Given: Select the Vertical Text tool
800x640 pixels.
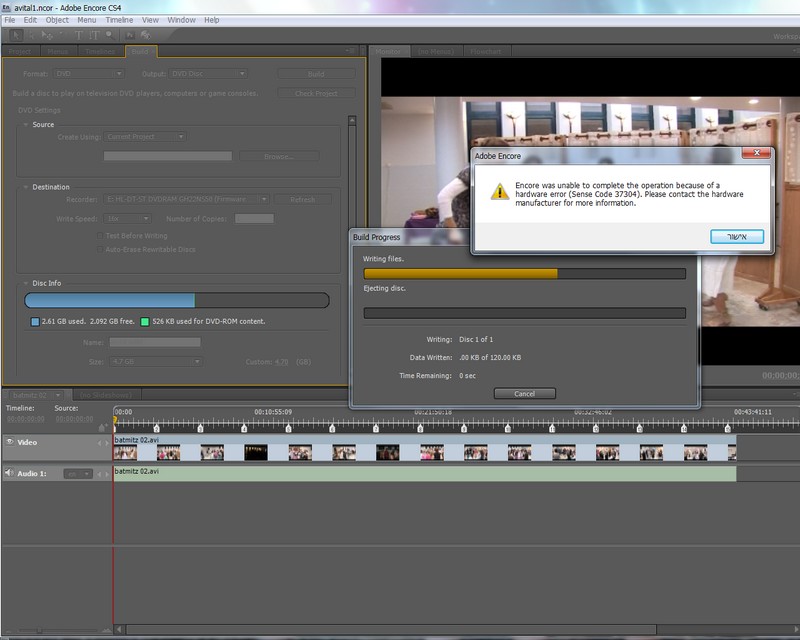Looking at the screenshot, I should (94, 35).
